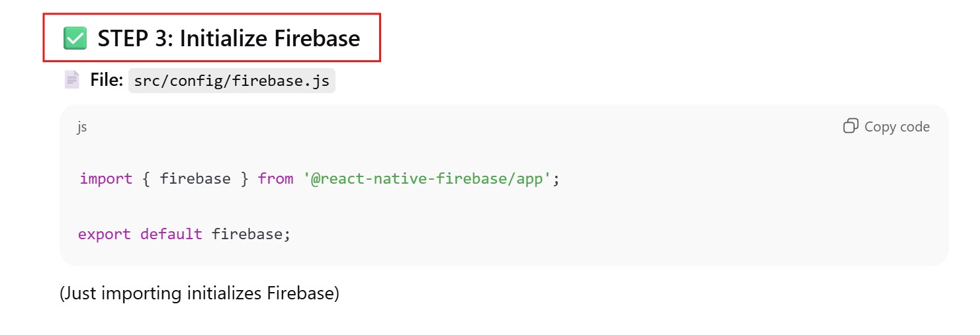Click firebase; on the export line
Screen dimensions: 980x335
251,234
